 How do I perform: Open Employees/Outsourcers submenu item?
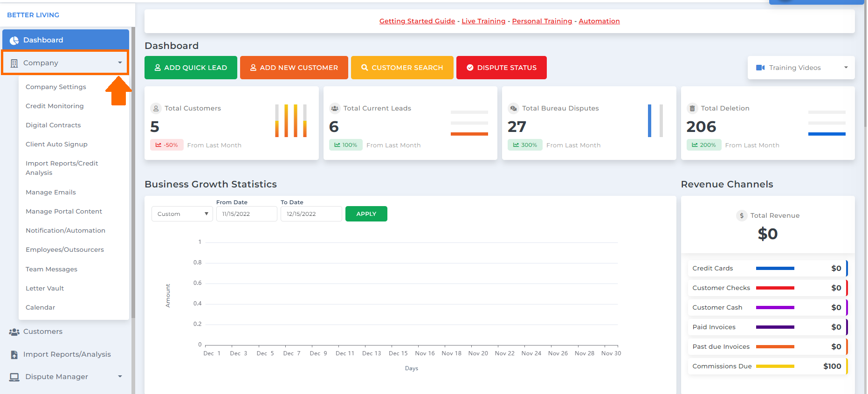[x=65, y=249]
